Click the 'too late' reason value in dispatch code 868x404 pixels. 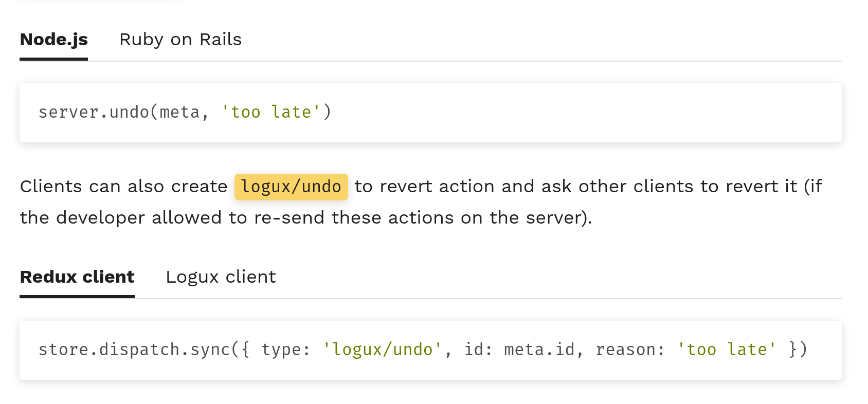(x=728, y=350)
